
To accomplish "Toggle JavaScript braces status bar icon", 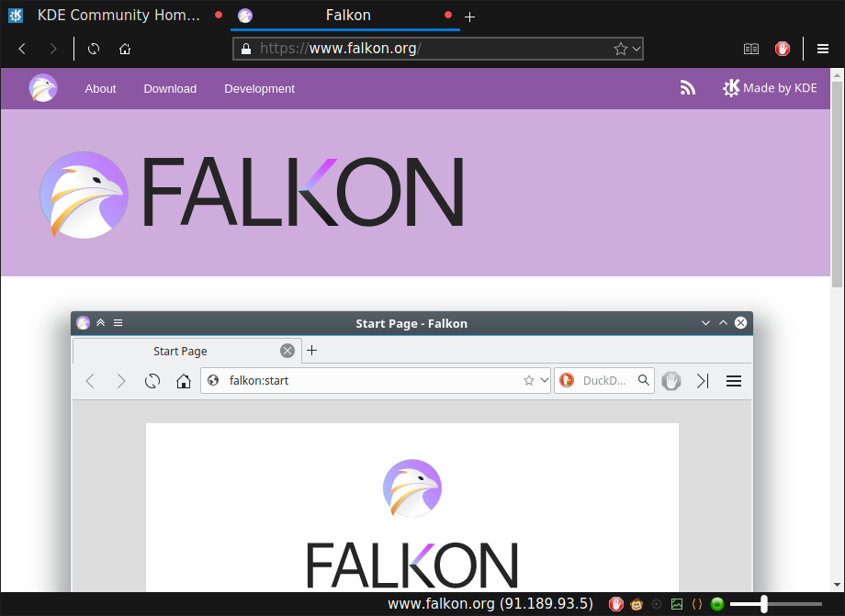I will coord(697,604).
